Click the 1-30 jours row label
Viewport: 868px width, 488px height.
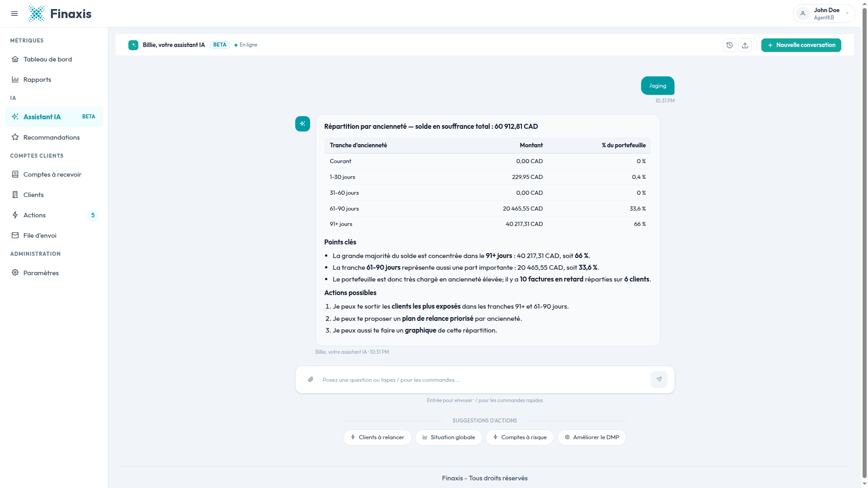click(x=342, y=177)
